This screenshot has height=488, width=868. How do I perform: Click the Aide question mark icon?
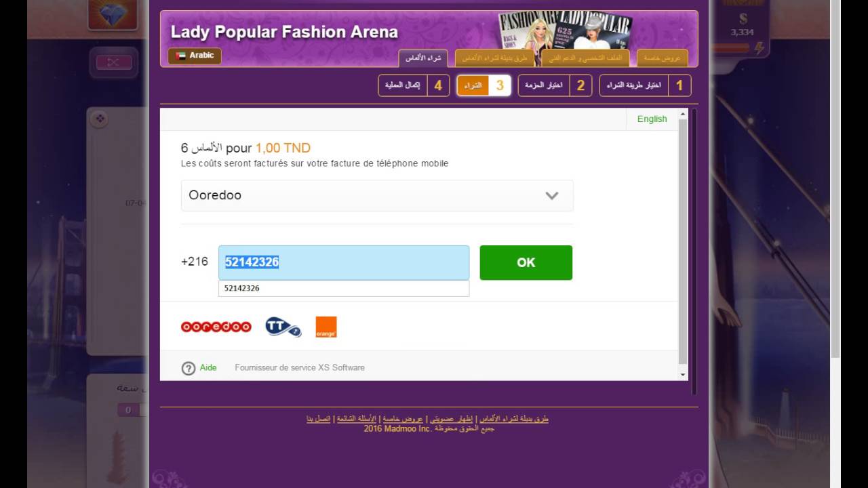point(189,368)
